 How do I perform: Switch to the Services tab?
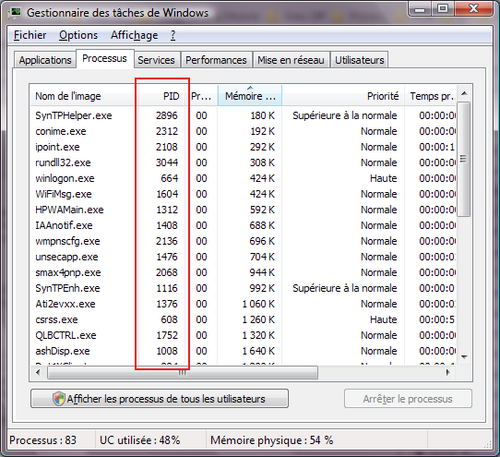coord(156,60)
